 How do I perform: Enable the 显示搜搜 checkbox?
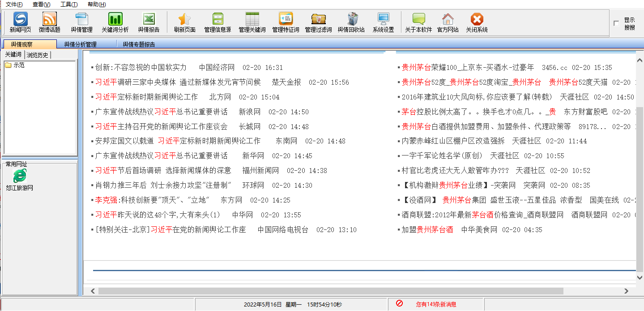pyautogui.click(x=616, y=23)
